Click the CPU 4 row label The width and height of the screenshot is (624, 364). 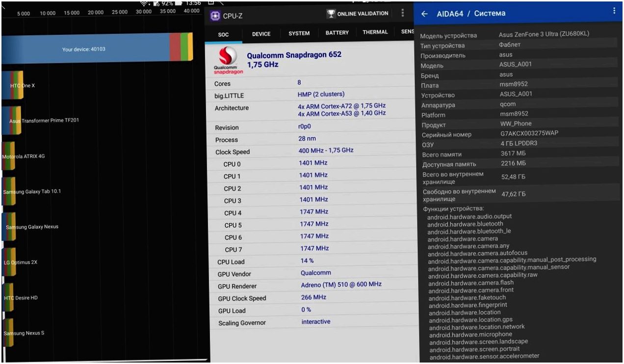coord(233,213)
